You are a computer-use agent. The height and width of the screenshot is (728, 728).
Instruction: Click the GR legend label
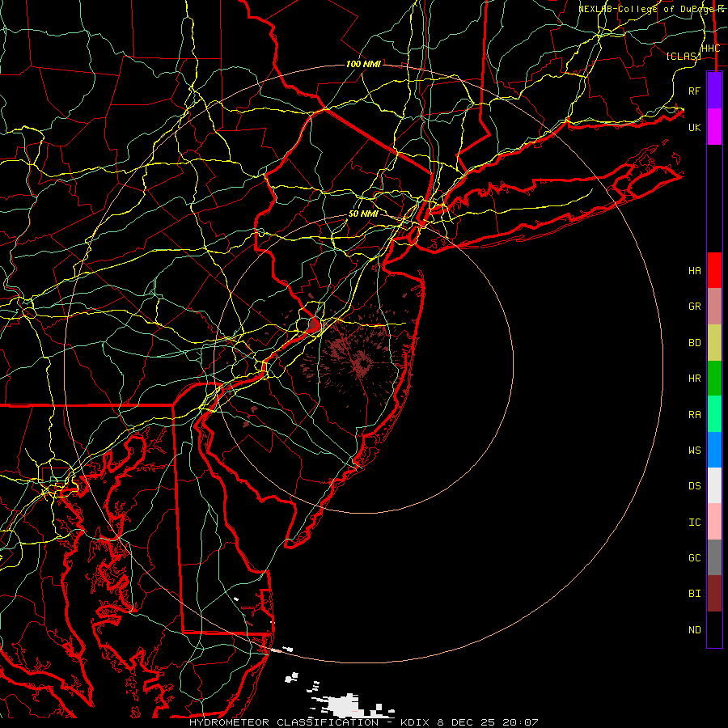point(694,307)
